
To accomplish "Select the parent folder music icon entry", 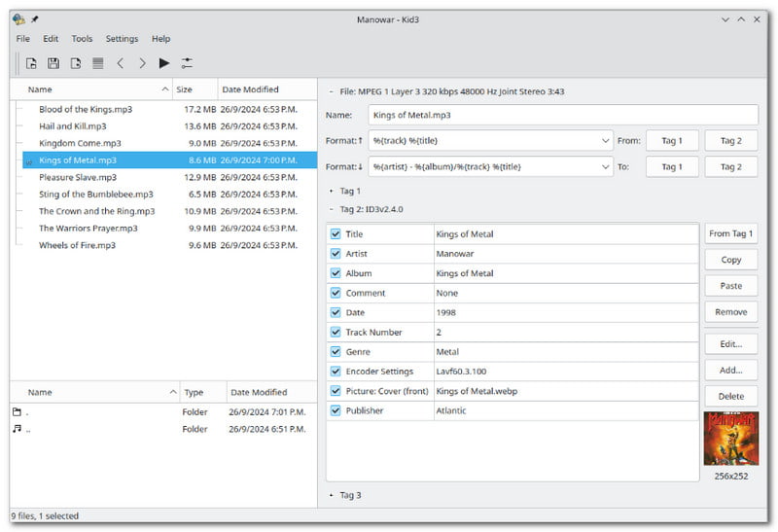I will [x=17, y=429].
